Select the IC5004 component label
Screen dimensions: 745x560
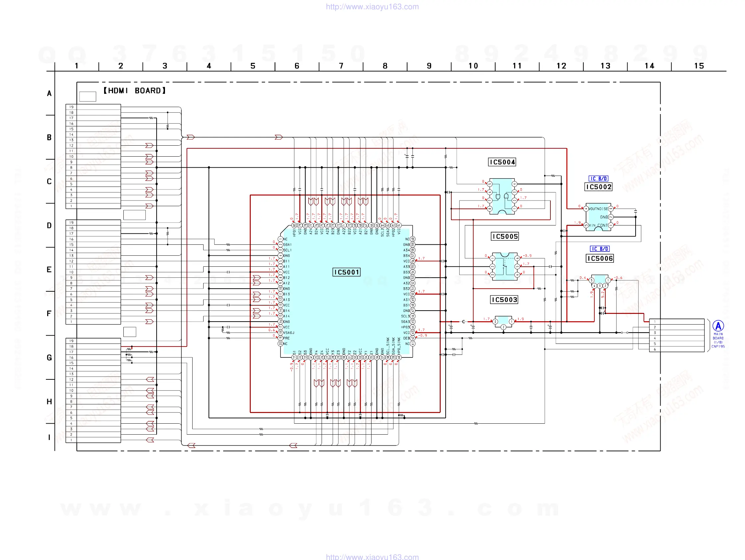pyautogui.click(x=502, y=162)
